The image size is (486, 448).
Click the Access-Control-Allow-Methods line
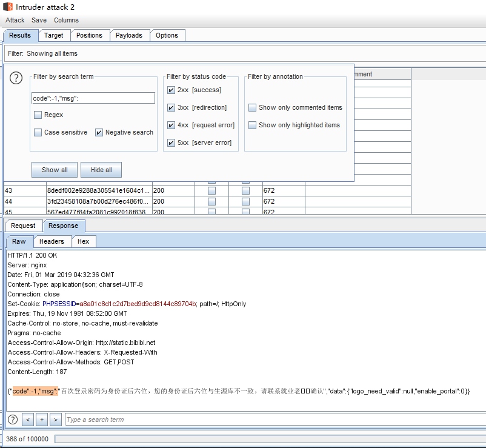coord(71,362)
